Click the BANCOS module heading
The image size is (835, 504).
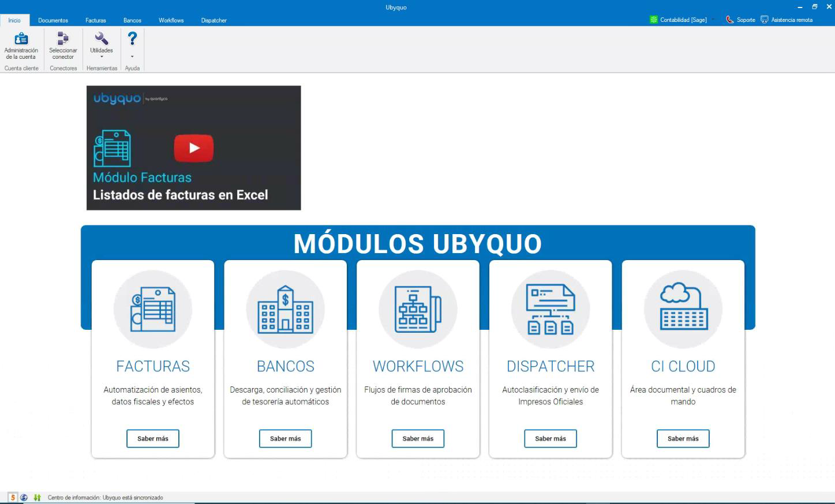tap(286, 366)
